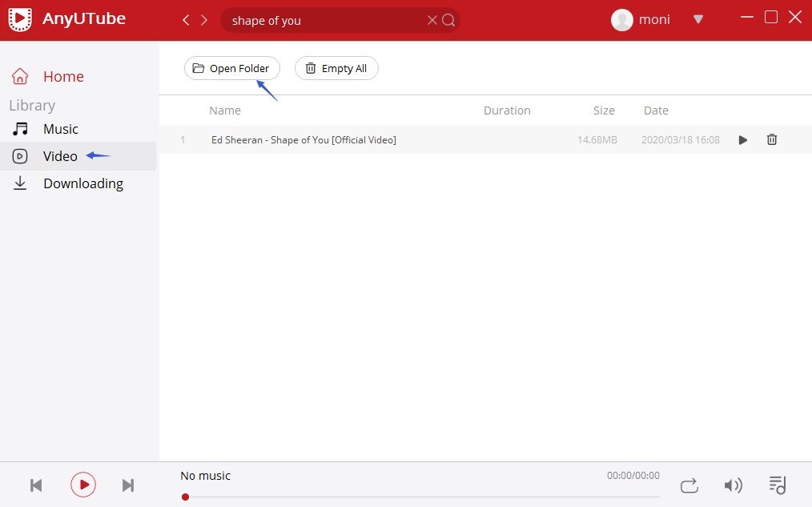Click the volume speaker icon
This screenshot has height=507, width=812.
(x=733, y=485)
